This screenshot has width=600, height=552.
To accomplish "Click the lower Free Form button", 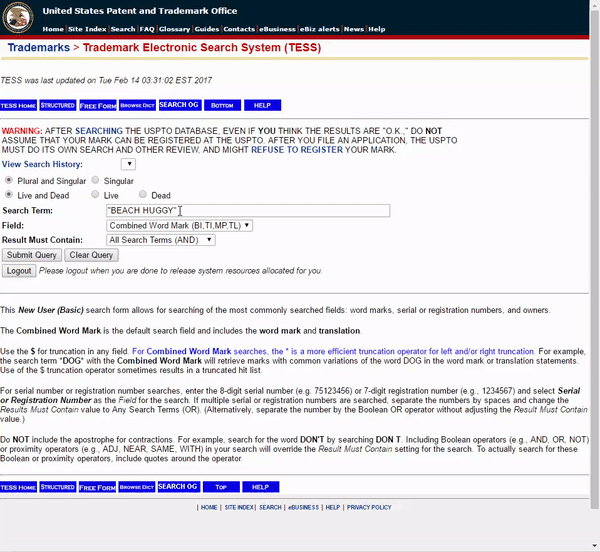I will point(97,487).
